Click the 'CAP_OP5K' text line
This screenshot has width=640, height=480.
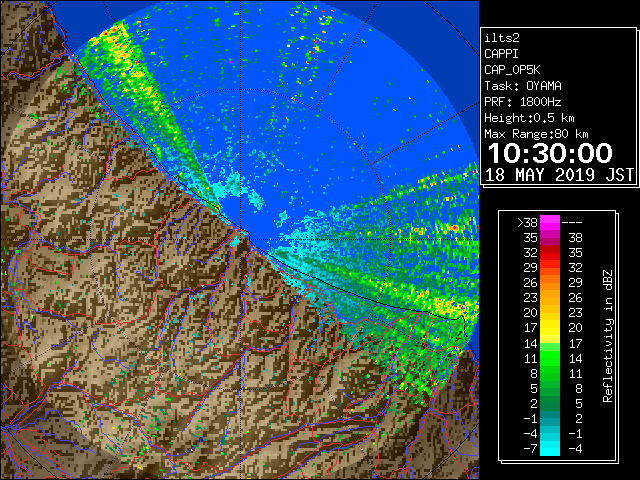512,70
